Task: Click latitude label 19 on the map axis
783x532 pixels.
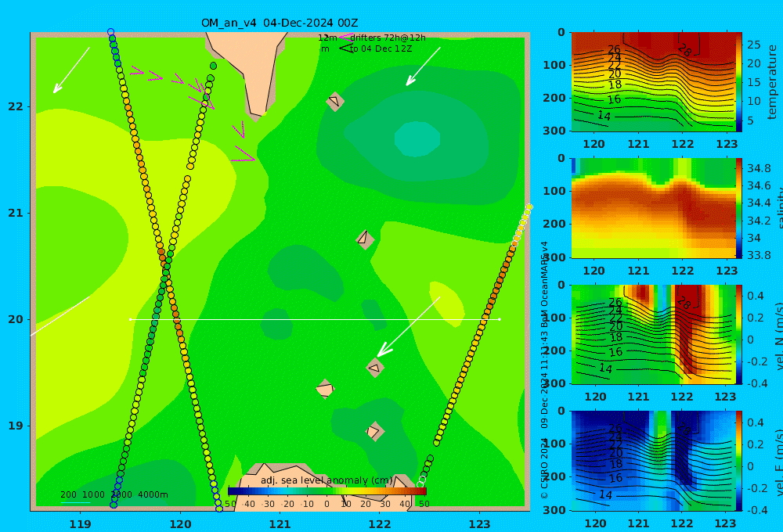Action: point(16,426)
